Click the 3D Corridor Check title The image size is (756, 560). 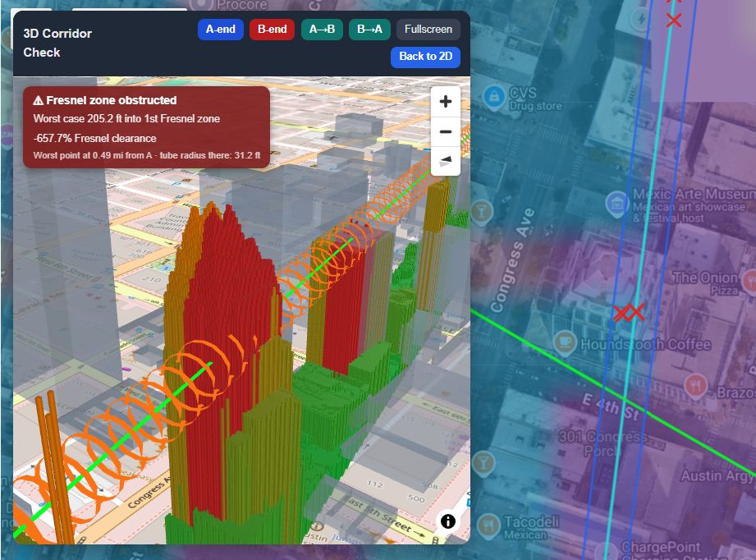(57, 43)
